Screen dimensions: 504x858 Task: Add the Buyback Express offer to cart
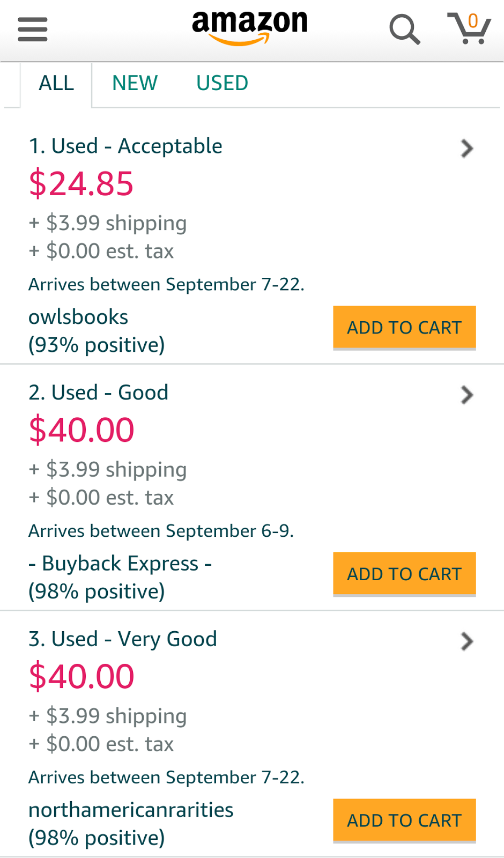coord(404,574)
